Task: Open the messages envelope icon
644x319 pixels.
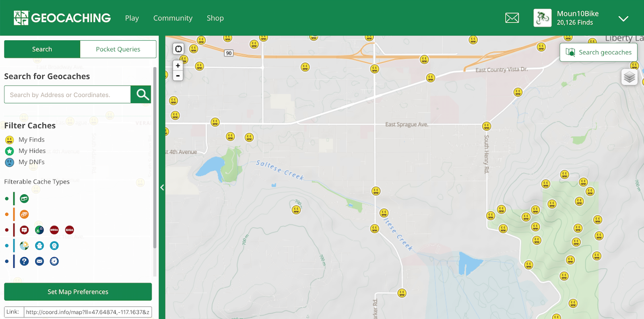Action: [512, 18]
